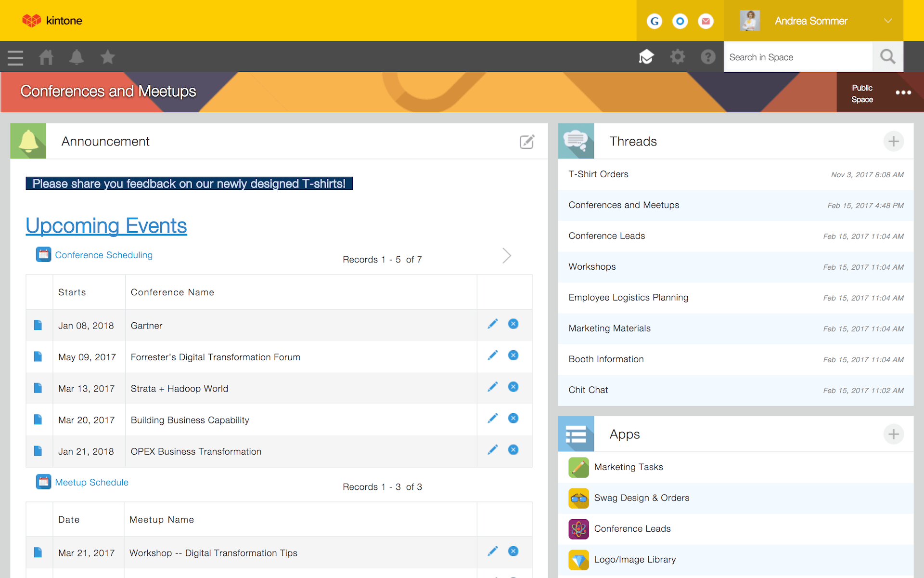Open the T-Shirt Orders thread
The height and width of the screenshot is (578, 924).
pos(598,174)
